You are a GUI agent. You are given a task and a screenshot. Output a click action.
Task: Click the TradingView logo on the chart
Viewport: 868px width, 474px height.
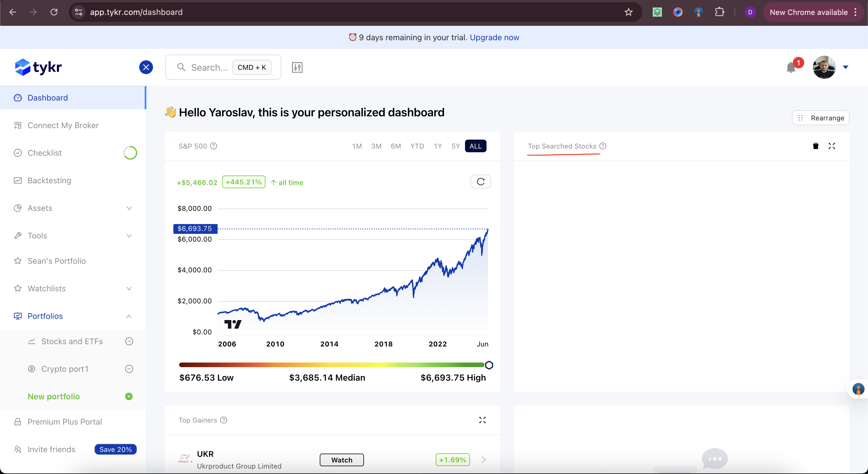point(233,324)
